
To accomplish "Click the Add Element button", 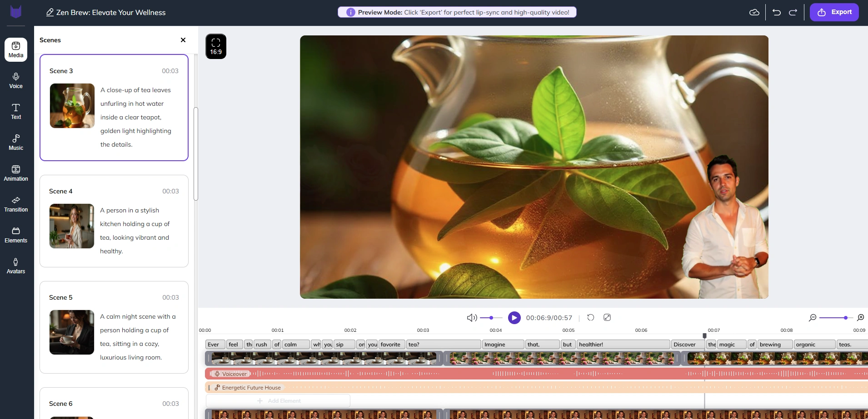I will click(278, 401).
